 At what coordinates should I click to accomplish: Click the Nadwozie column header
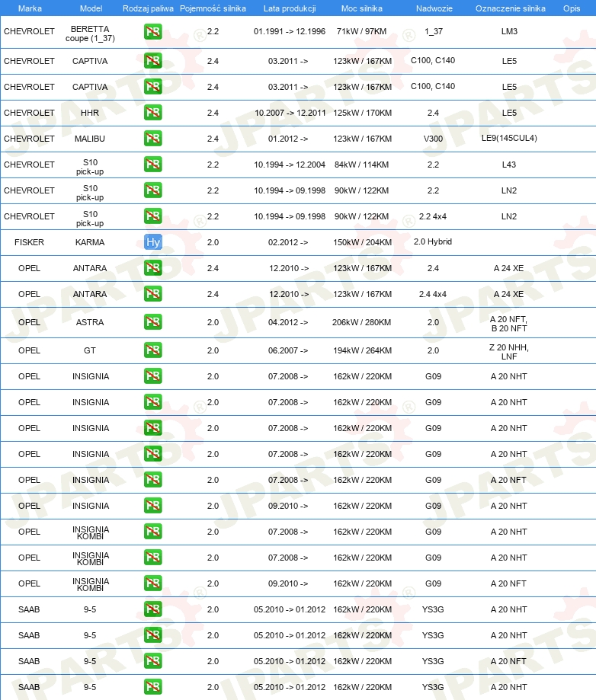pyautogui.click(x=434, y=8)
